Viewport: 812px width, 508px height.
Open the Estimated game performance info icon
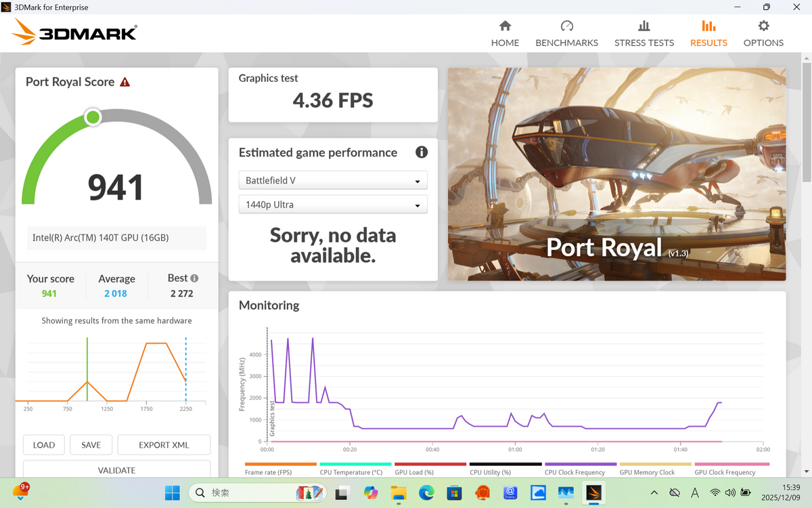click(422, 152)
